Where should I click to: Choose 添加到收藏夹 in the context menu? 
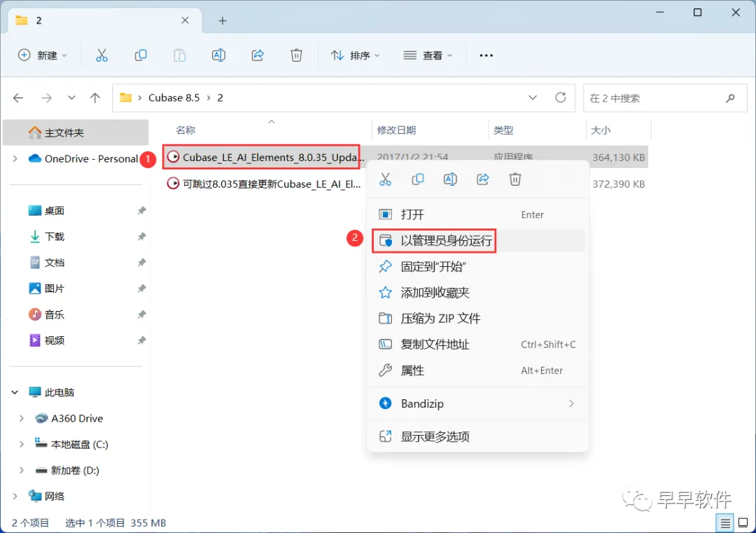click(478, 293)
